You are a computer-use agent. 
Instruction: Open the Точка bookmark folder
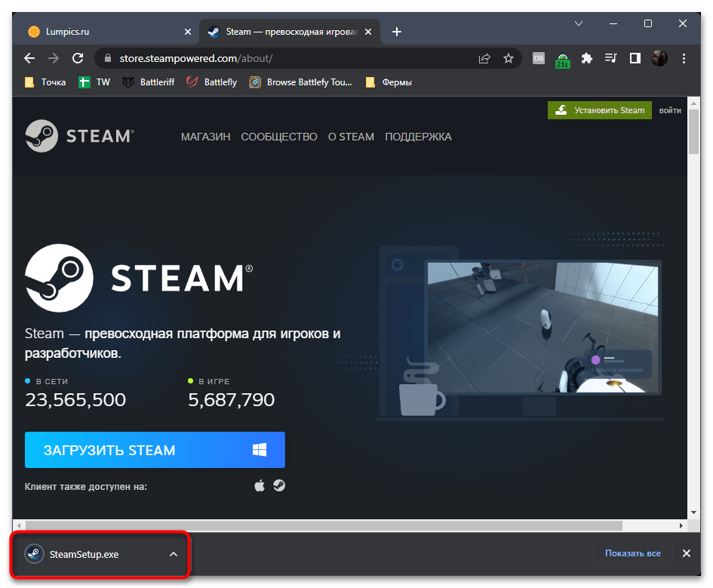pos(45,82)
